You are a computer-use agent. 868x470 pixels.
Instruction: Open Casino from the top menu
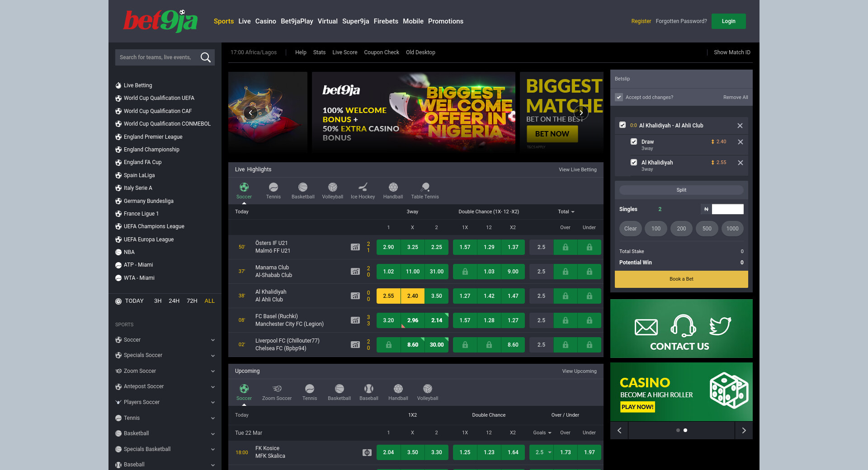265,21
